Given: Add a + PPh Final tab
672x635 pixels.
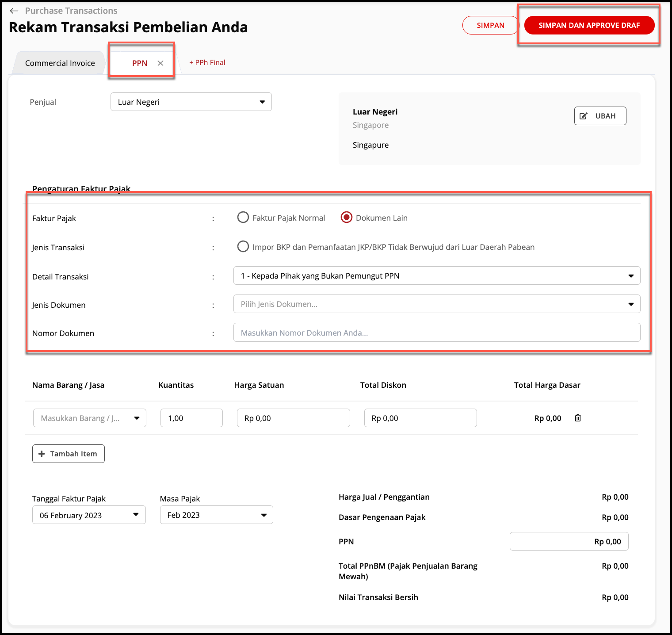Looking at the screenshot, I should 207,62.
